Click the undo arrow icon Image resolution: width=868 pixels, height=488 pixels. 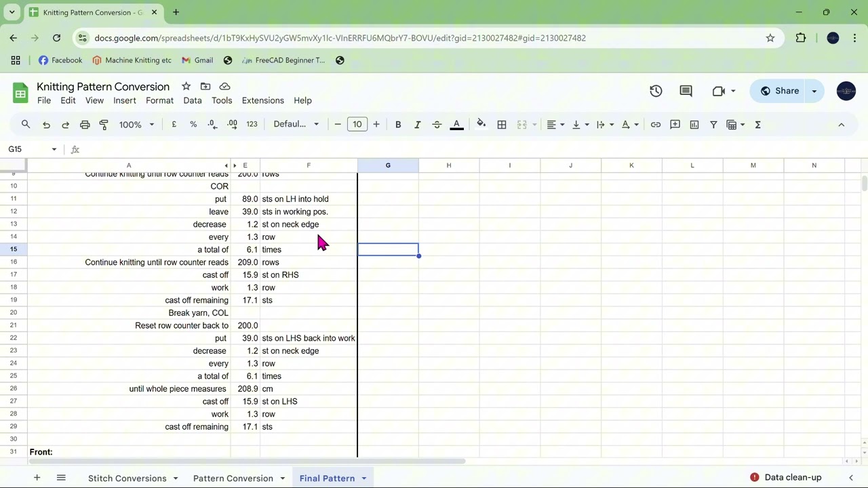(x=46, y=125)
